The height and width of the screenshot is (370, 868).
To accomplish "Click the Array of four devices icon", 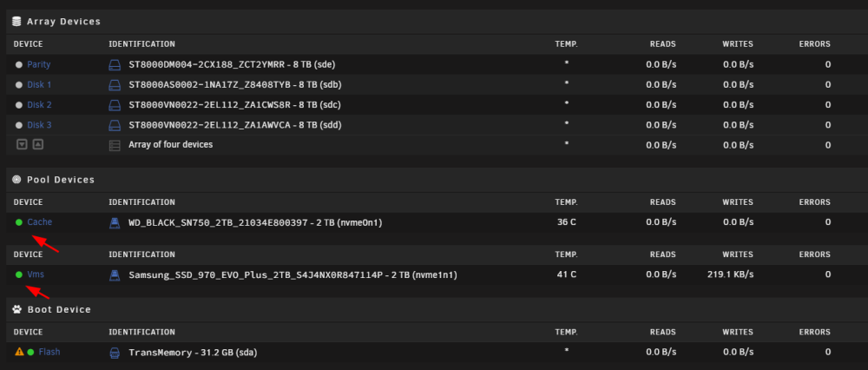I will pyautogui.click(x=114, y=145).
